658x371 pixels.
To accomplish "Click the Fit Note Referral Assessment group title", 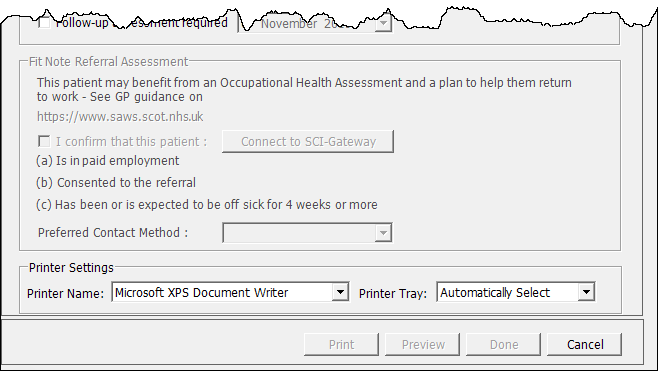I will tap(108, 62).
